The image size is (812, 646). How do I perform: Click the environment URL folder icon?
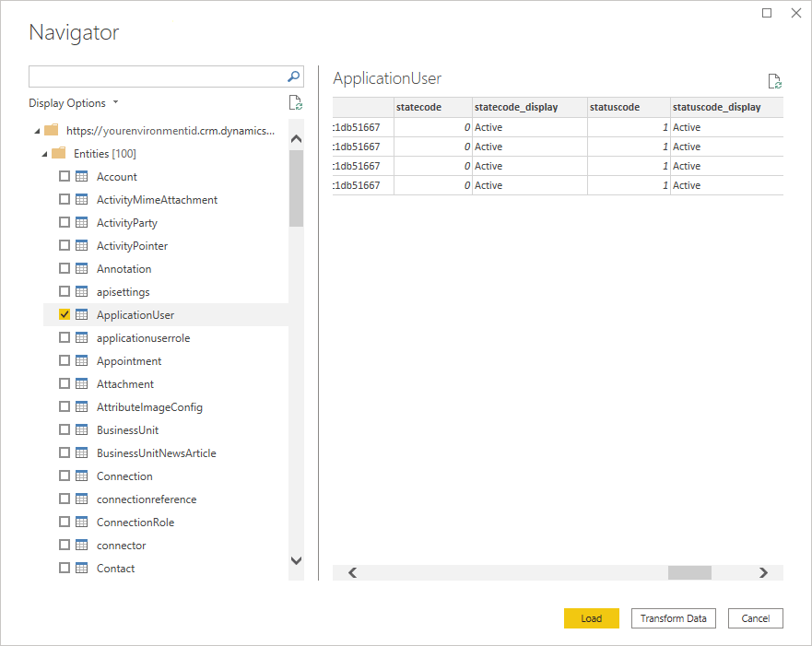(x=52, y=130)
